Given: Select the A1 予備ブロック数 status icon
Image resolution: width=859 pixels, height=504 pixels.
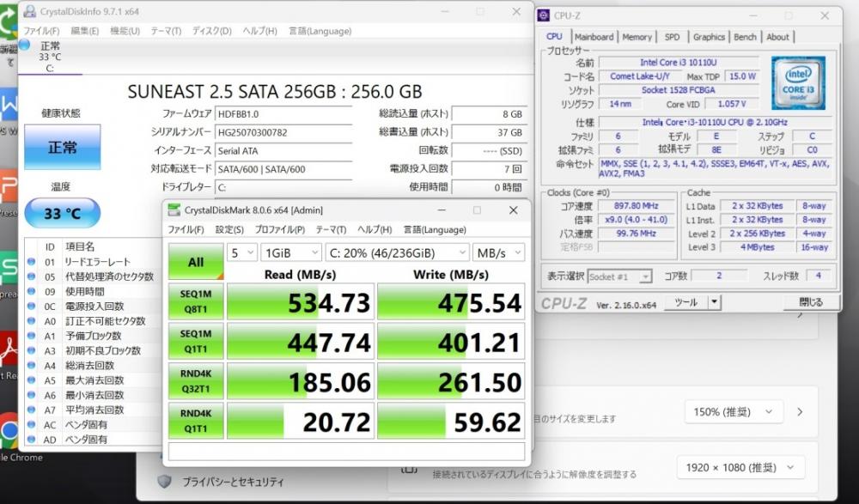Looking at the screenshot, I should point(31,336).
